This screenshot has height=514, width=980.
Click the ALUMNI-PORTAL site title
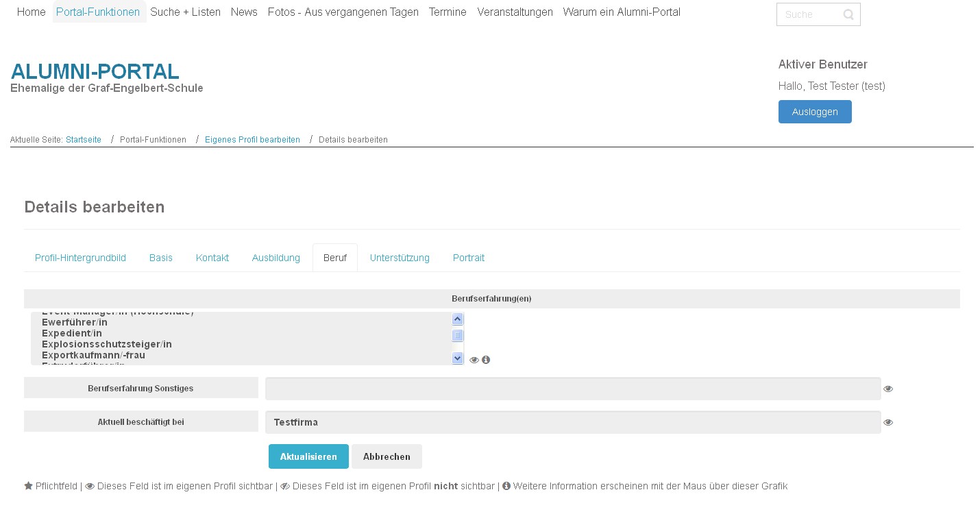(95, 71)
